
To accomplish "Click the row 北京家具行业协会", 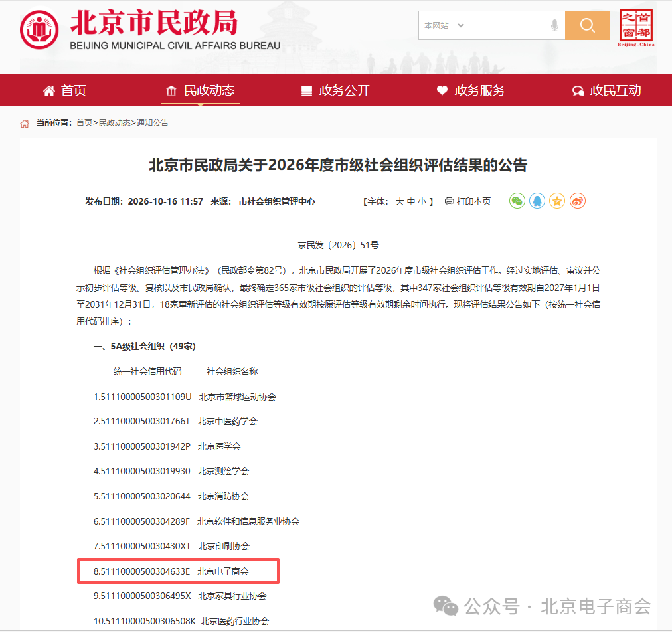I will (180, 596).
